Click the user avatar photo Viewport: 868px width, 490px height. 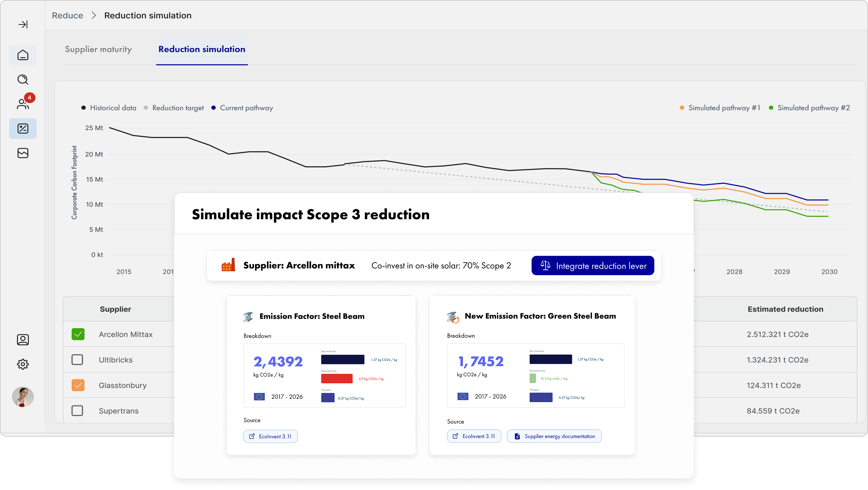[x=23, y=397]
